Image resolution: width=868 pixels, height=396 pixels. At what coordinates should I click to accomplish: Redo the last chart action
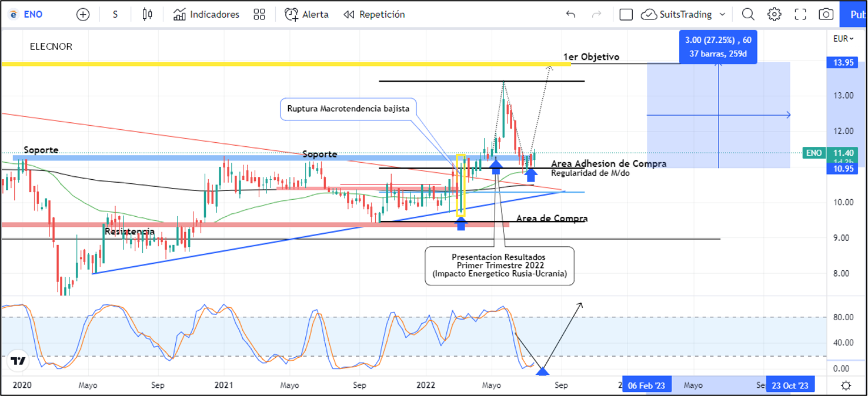[x=596, y=15]
